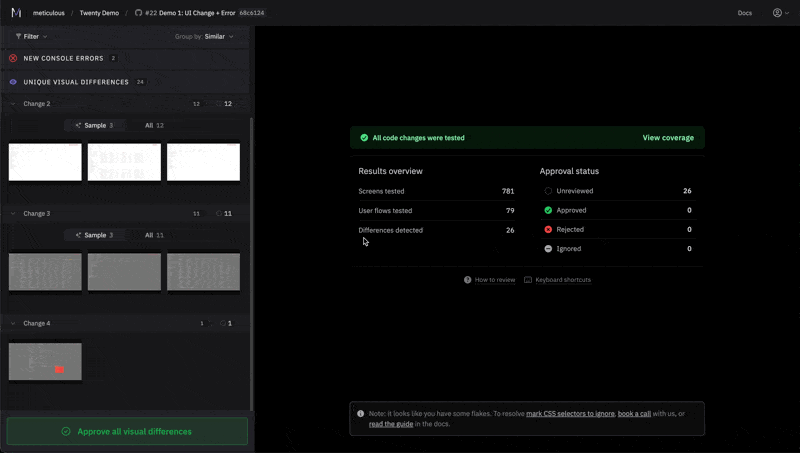Expand the New Console Errors section
The image size is (800, 453).
point(125,58)
